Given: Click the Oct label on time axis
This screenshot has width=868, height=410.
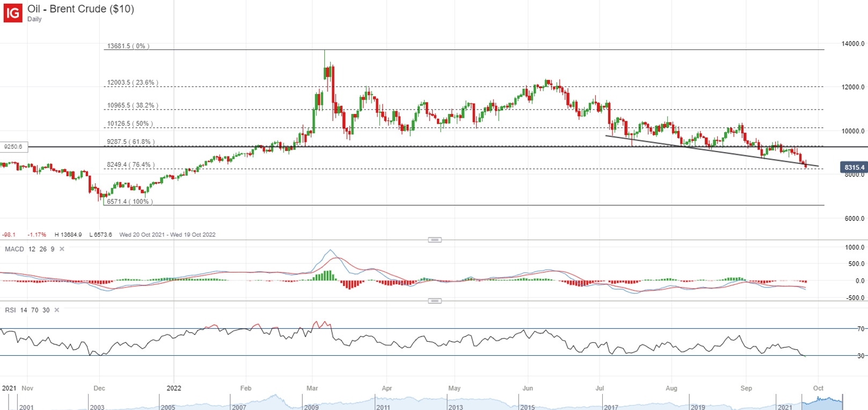Looking at the screenshot, I should (x=818, y=388).
